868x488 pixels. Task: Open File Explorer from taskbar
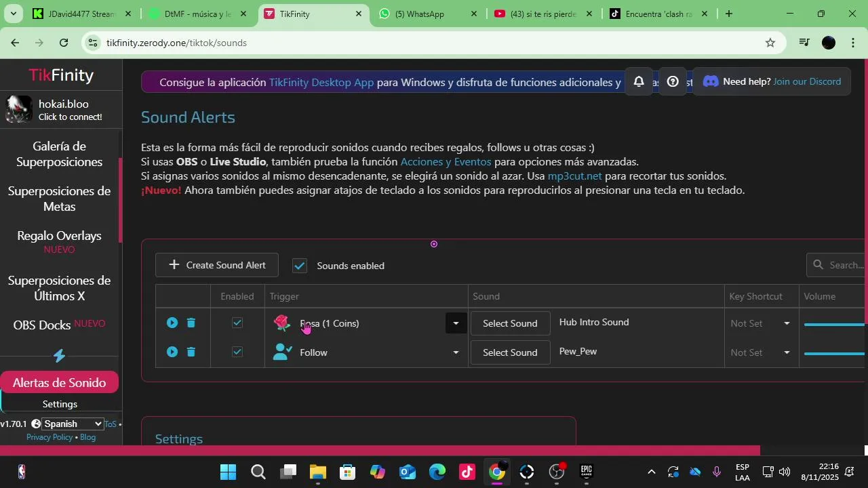(x=318, y=472)
